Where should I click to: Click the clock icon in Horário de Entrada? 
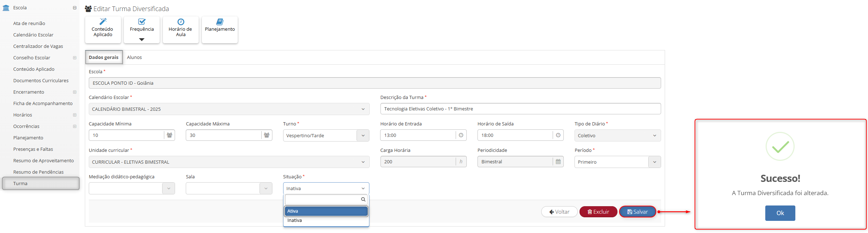pyautogui.click(x=461, y=135)
